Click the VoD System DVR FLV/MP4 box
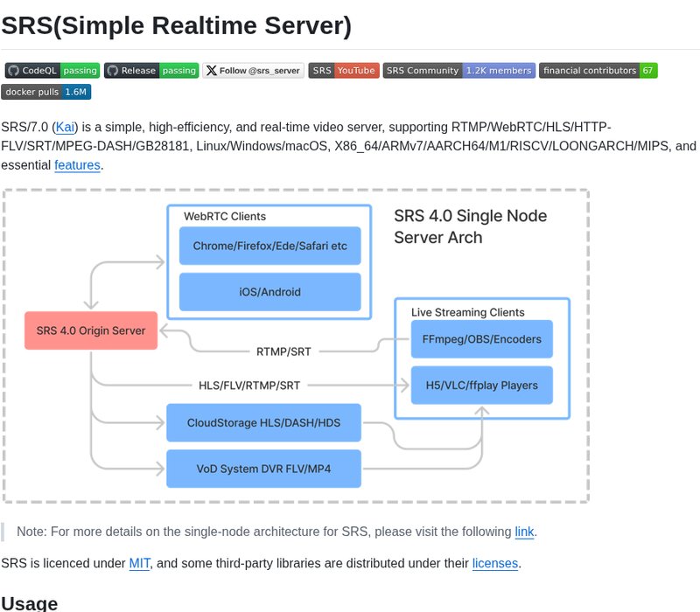This screenshot has width=700, height=612. [264, 469]
